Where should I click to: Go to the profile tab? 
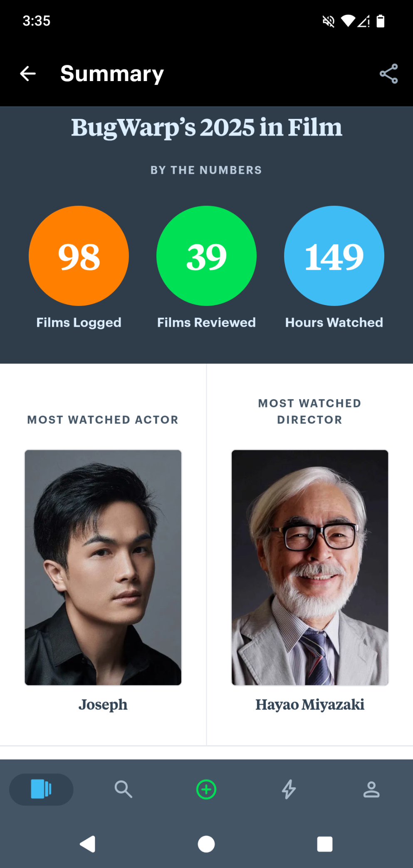click(371, 789)
